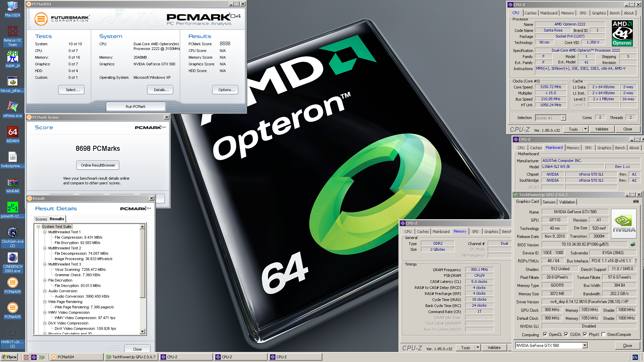Open the SPD tab in Memory CPU-Z window
Screen dimensions: 644x362
[475, 232]
